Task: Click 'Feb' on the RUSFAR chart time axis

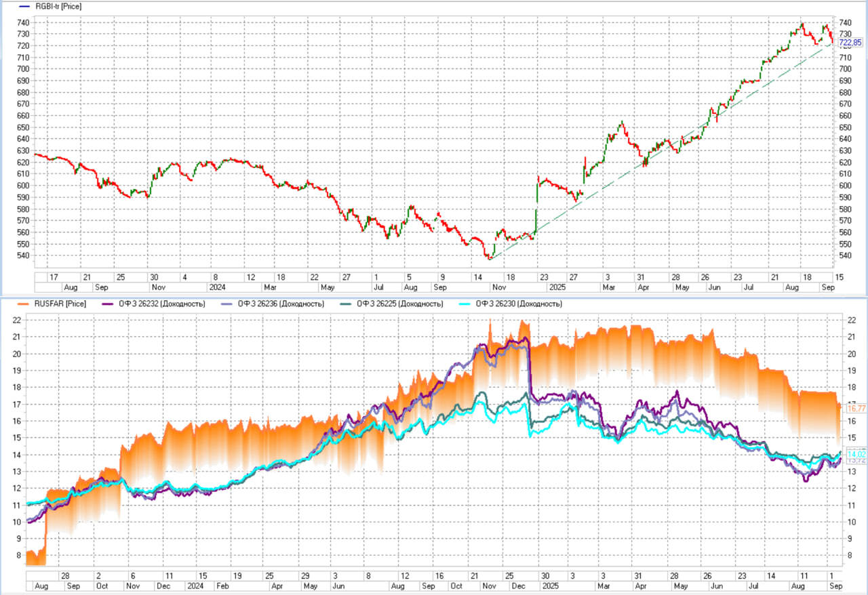Action: 222,585
